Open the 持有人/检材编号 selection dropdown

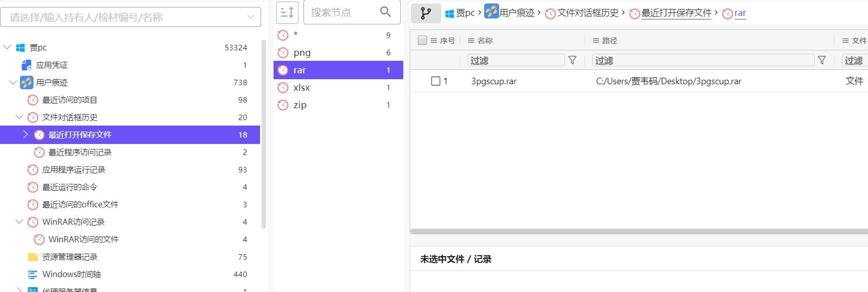click(x=130, y=17)
